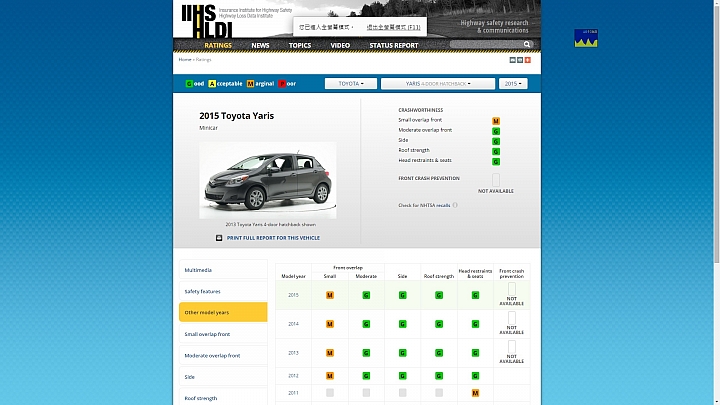Click the 2012 model year link
The image size is (720, 405).
293,376
